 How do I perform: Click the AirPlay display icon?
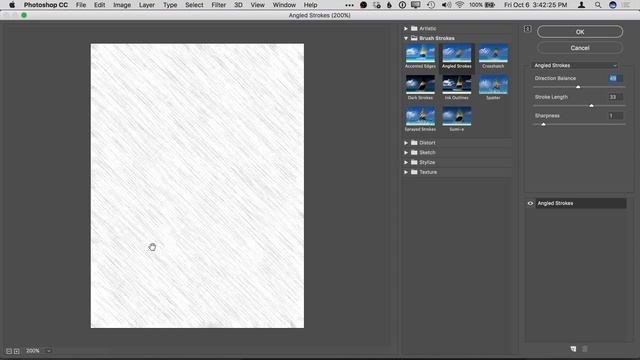pos(416,5)
